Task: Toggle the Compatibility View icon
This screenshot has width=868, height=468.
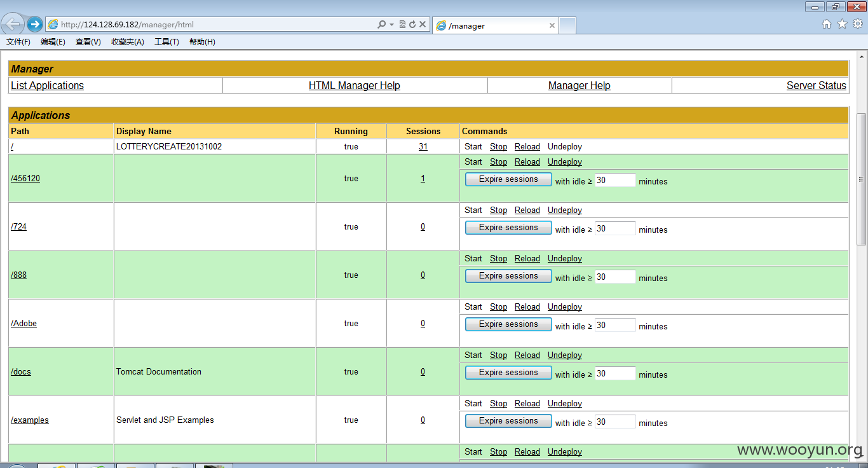Action: pyautogui.click(x=402, y=25)
